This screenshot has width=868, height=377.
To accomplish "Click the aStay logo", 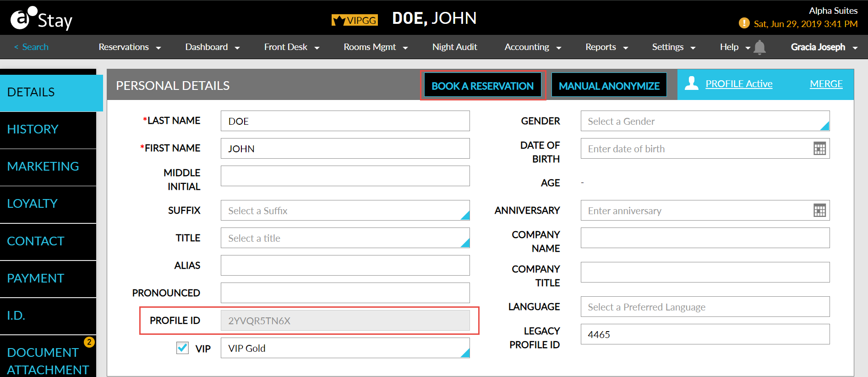I will coord(42,18).
